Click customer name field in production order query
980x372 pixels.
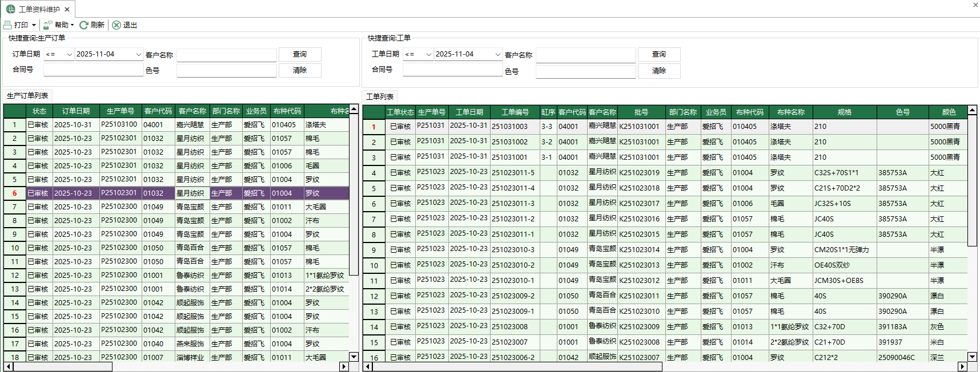pyautogui.click(x=227, y=55)
